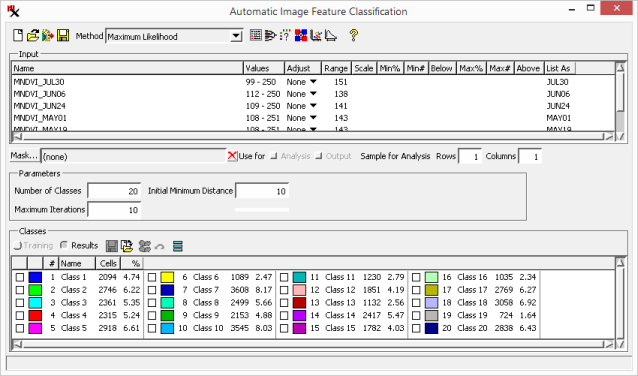This screenshot has height=376, width=638.
Task: Tick the checkbox for Class 20
Action: pos(416,328)
